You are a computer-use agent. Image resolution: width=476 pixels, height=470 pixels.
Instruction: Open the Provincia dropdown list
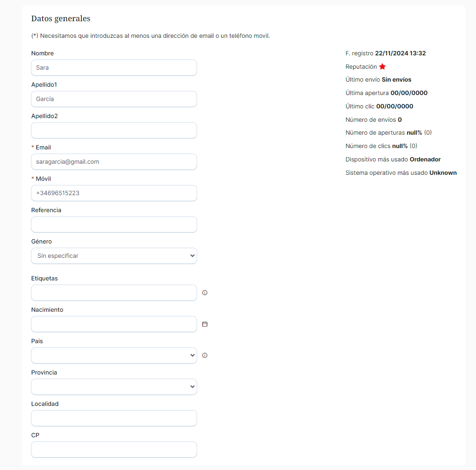click(114, 387)
